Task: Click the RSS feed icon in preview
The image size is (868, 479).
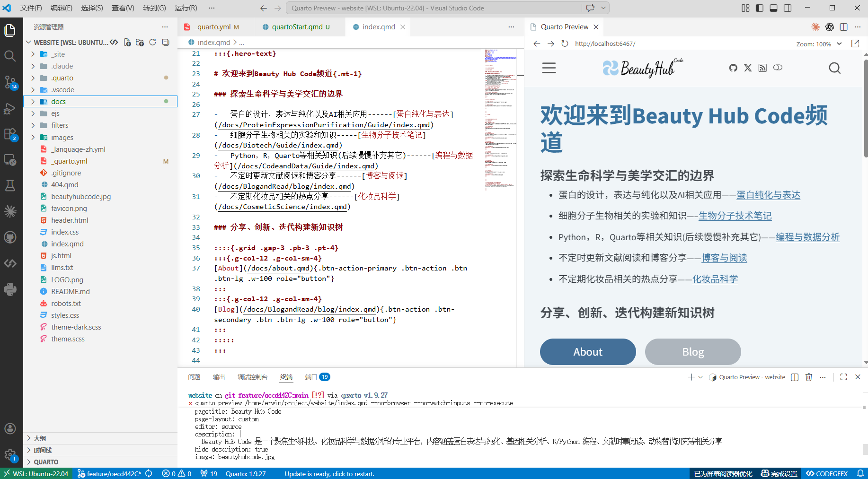Action: click(x=762, y=68)
